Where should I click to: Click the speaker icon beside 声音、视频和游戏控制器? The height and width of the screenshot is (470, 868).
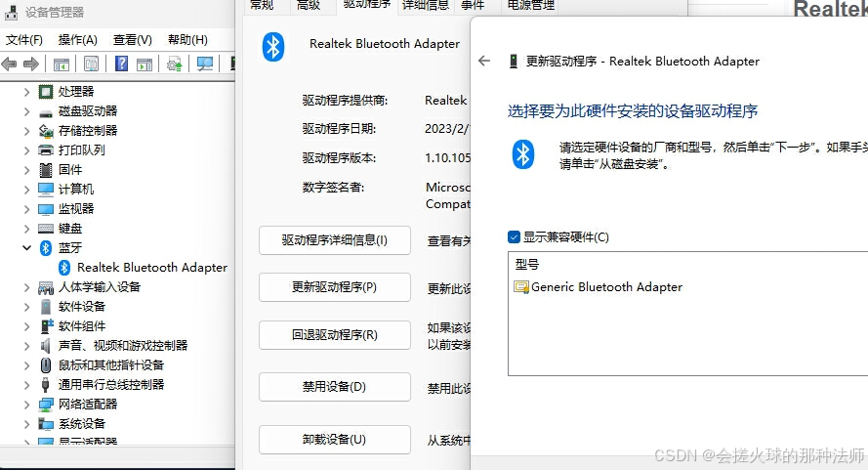tap(45, 346)
